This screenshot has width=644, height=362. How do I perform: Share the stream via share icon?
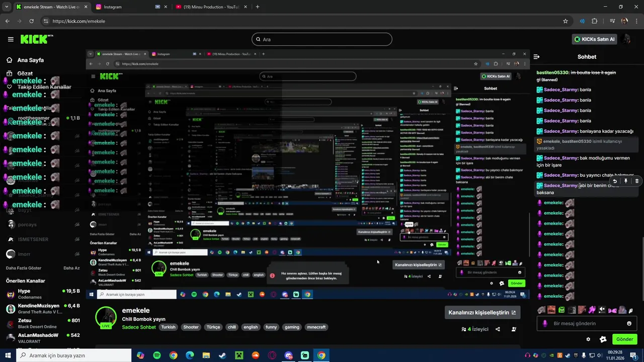point(498,329)
